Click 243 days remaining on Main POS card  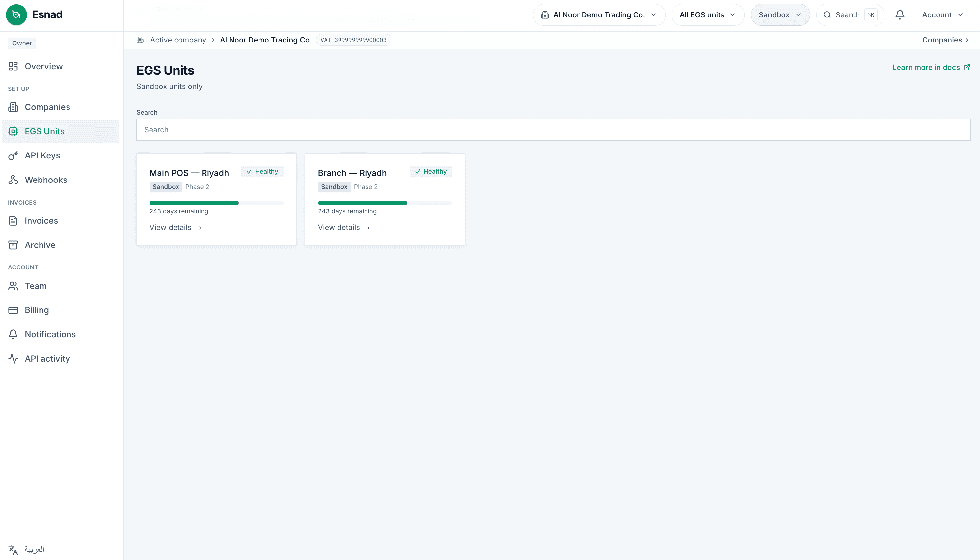pyautogui.click(x=179, y=211)
